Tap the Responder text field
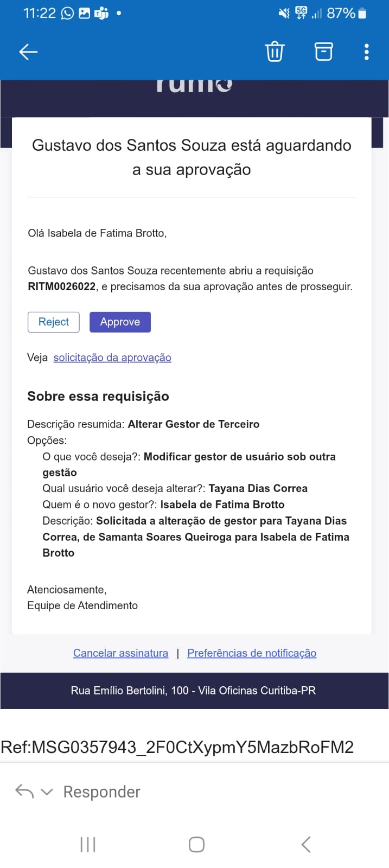This screenshot has height=868, width=389. [102, 792]
